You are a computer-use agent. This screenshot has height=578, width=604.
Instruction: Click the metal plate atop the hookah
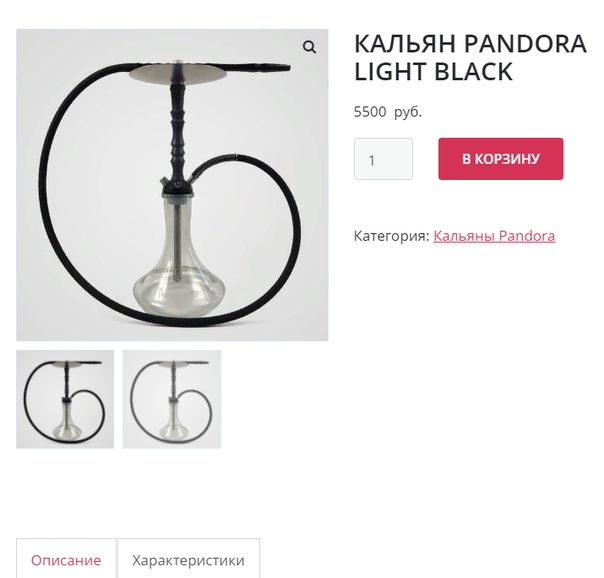click(x=178, y=72)
